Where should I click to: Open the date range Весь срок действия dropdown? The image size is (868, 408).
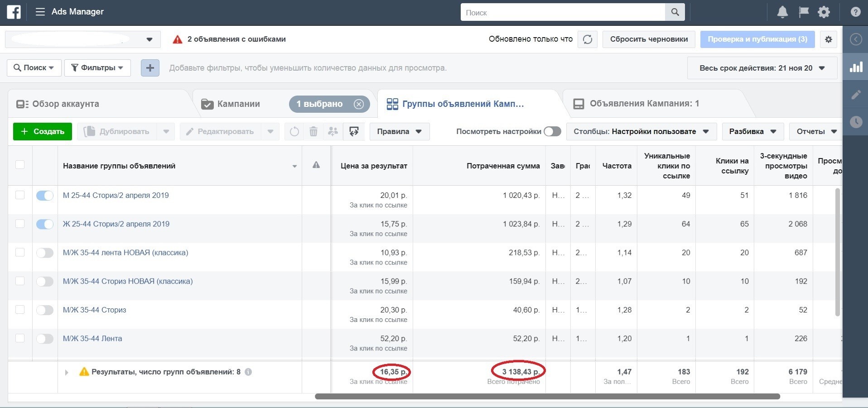pyautogui.click(x=762, y=68)
